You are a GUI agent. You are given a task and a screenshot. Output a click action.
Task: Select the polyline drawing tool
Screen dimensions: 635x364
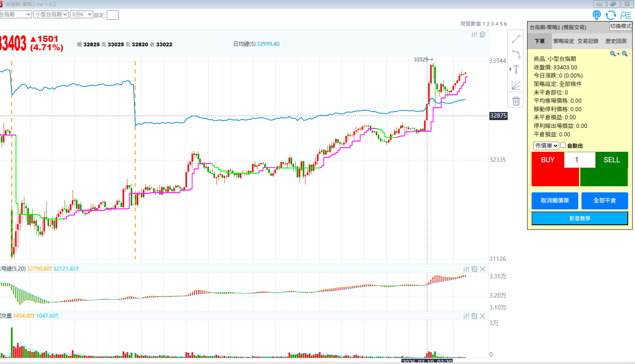pyautogui.click(x=516, y=54)
